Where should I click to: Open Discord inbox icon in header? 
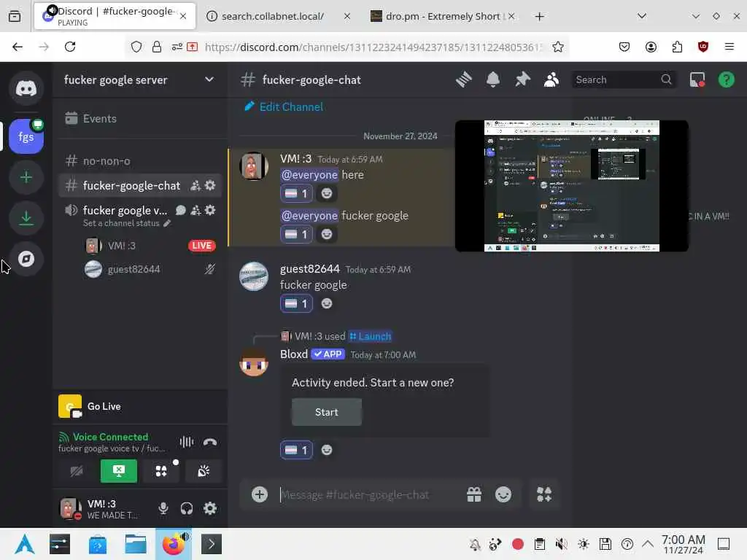tap(697, 79)
